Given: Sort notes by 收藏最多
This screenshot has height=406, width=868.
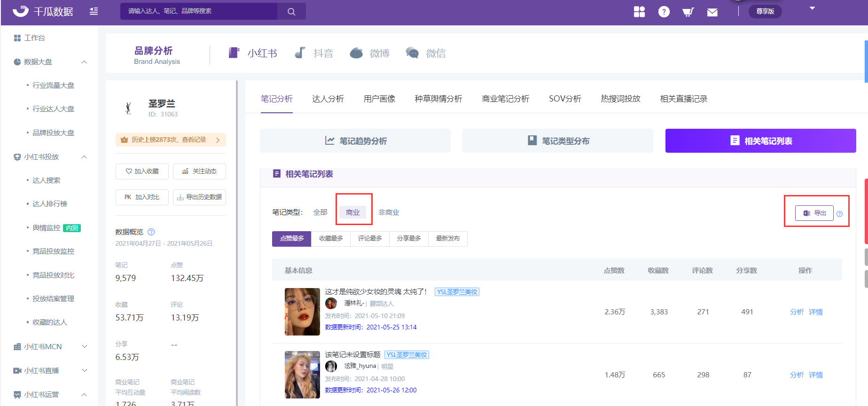Looking at the screenshot, I should tap(331, 239).
